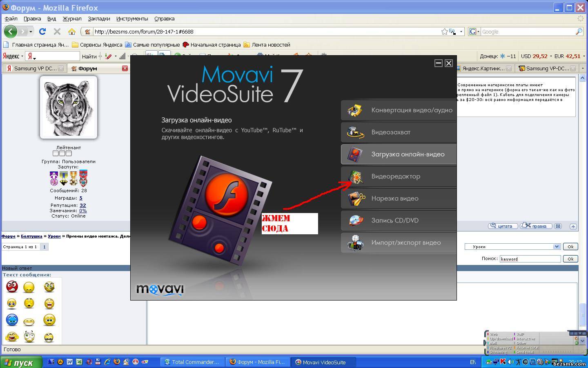Click the правка edit button

click(x=537, y=226)
